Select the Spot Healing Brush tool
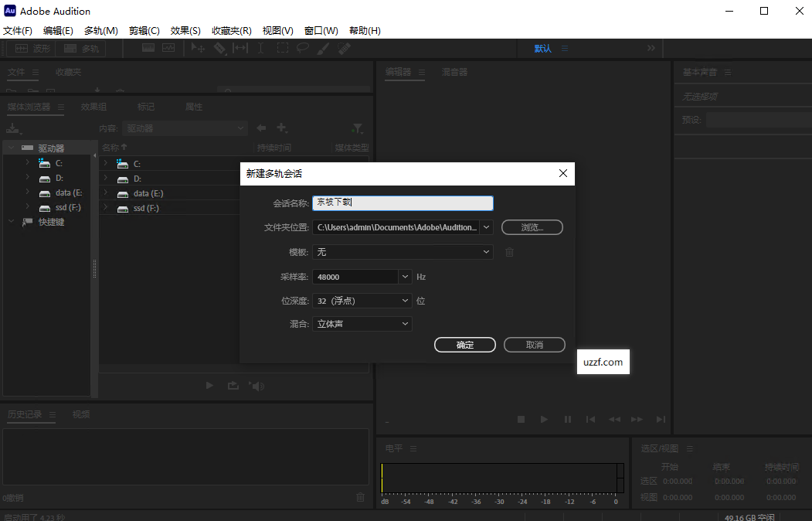The image size is (812, 521). click(343, 48)
